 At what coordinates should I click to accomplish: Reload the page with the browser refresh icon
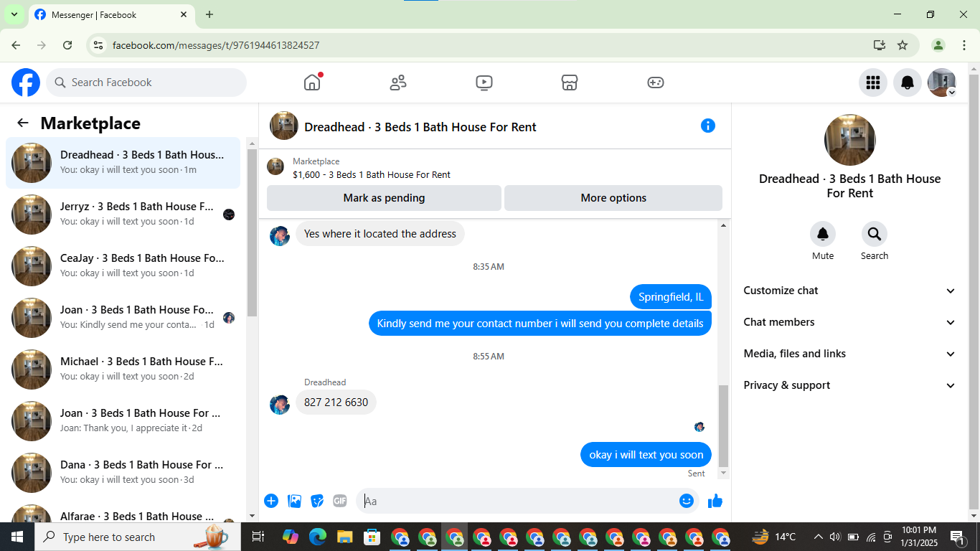pyautogui.click(x=67, y=45)
